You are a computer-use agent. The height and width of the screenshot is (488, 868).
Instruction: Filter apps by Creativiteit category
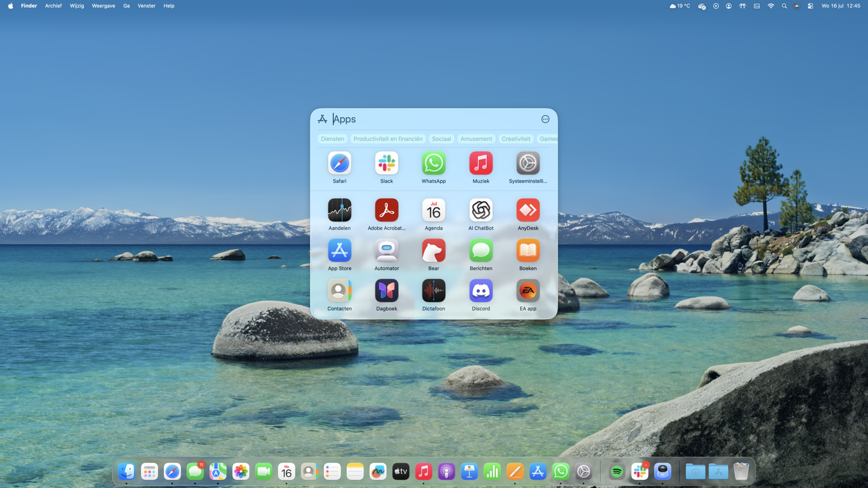click(x=516, y=139)
